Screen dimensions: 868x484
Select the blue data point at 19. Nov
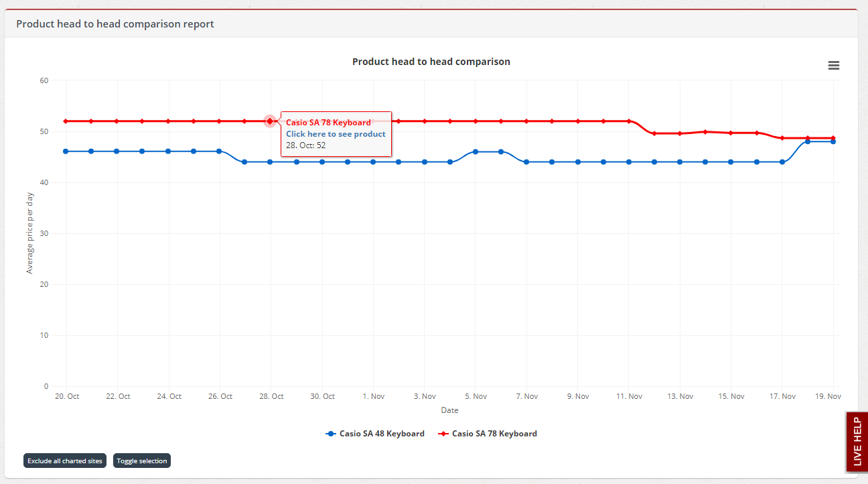[833, 141]
